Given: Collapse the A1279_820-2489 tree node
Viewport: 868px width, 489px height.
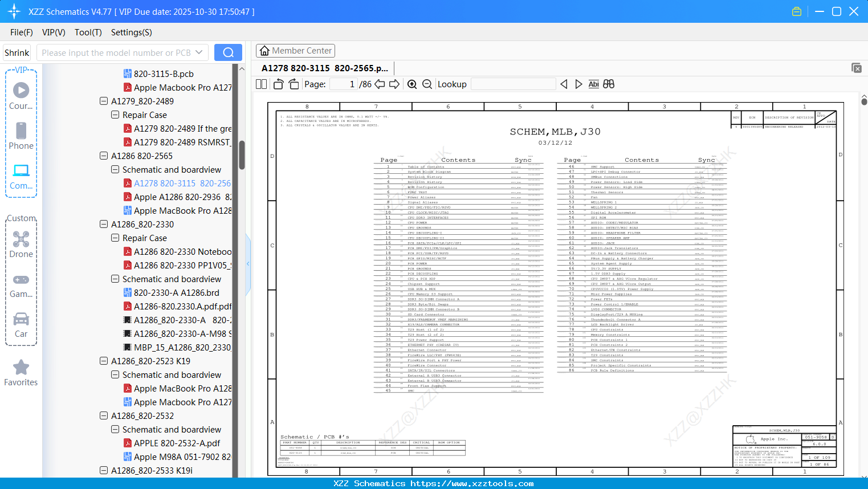Looking at the screenshot, I should point(104,101).
